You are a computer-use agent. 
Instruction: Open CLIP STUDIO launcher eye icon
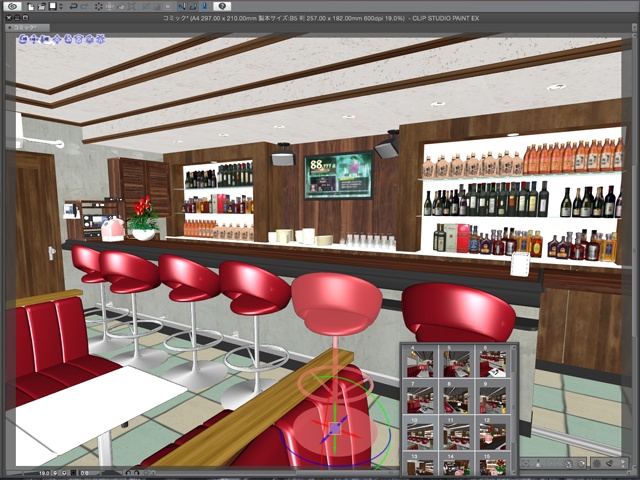[x=12, y=7]
